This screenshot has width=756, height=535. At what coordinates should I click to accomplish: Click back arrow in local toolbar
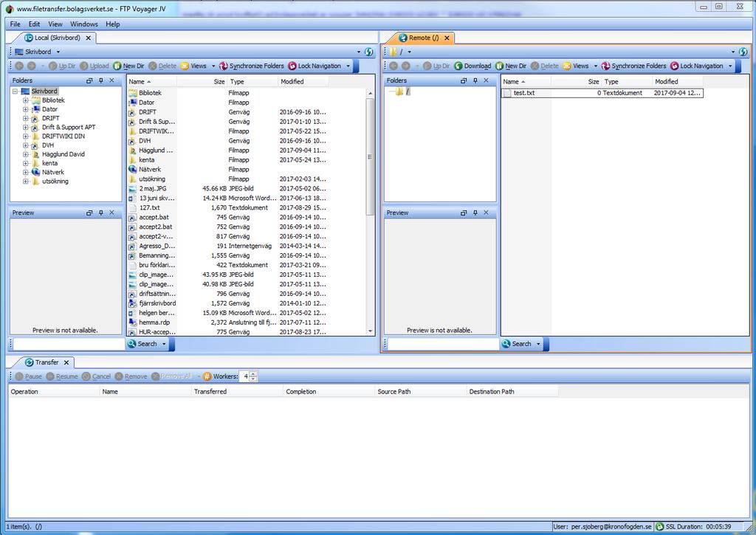tap(19, 66)
